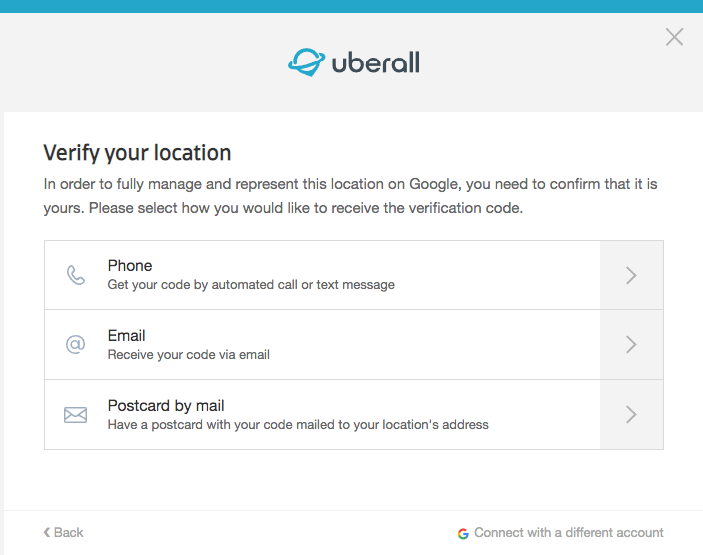Click the Uberall planet logo icon
This screenshot has height=555, width=703.
306,62
